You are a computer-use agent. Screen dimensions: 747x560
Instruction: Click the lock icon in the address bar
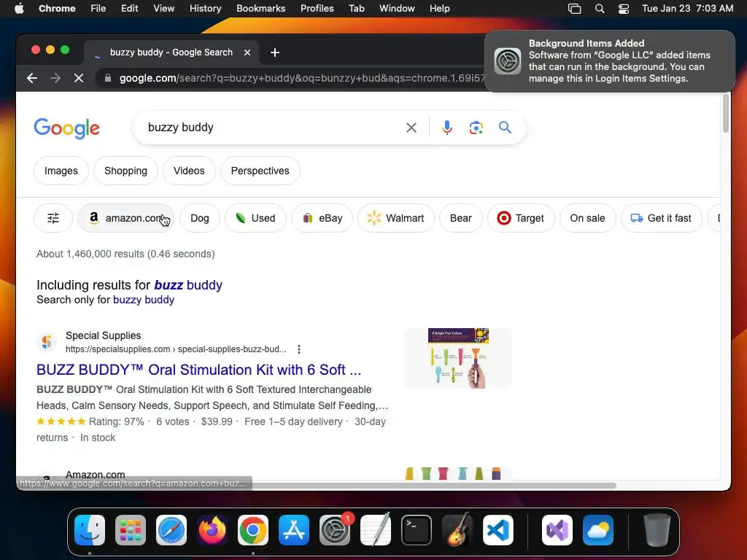108,78
